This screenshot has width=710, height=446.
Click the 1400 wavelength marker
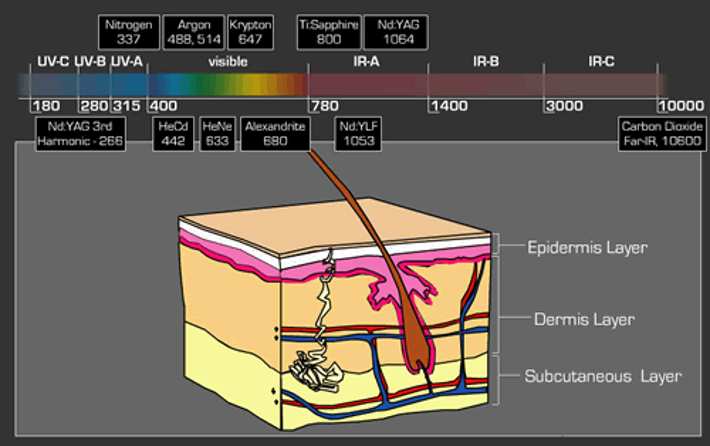click(449, 106)
